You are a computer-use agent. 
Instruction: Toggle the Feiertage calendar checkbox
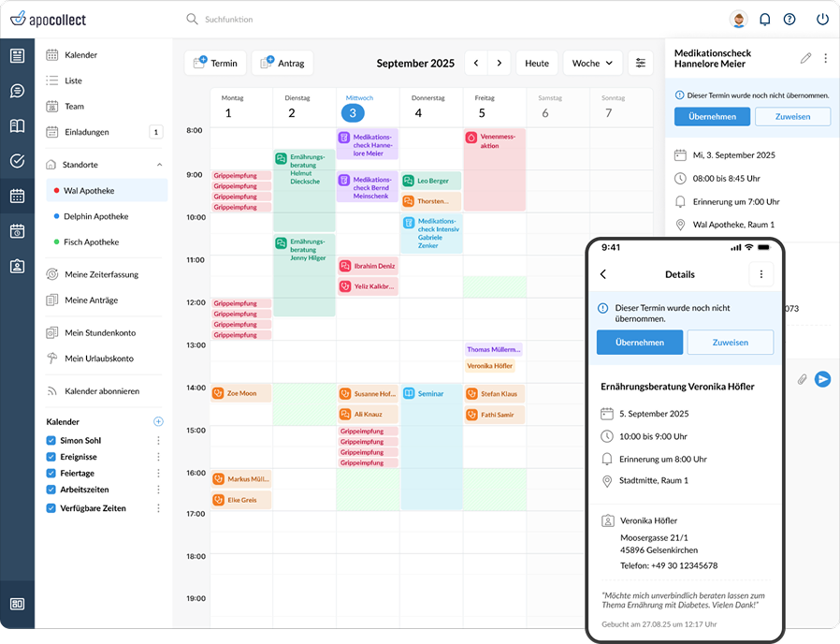(x=51, y=475)
